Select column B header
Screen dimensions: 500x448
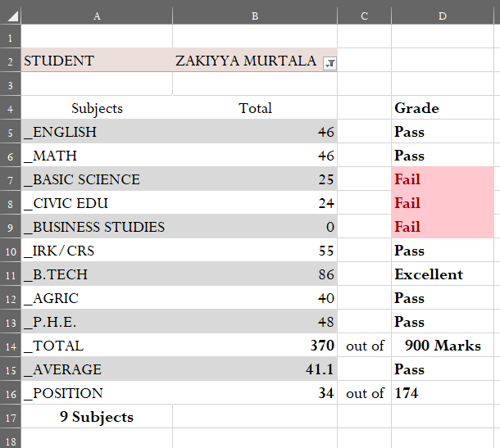[x=255, y=16]
